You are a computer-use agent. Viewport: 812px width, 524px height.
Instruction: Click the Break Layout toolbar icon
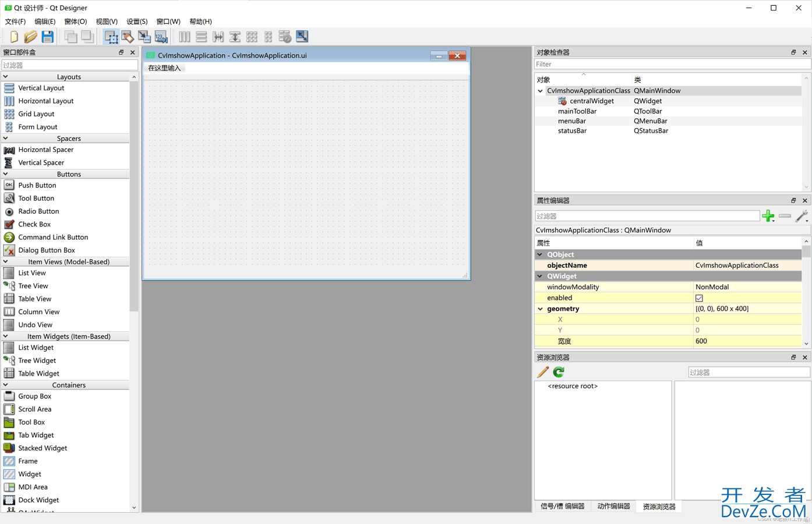coord(285,37)
